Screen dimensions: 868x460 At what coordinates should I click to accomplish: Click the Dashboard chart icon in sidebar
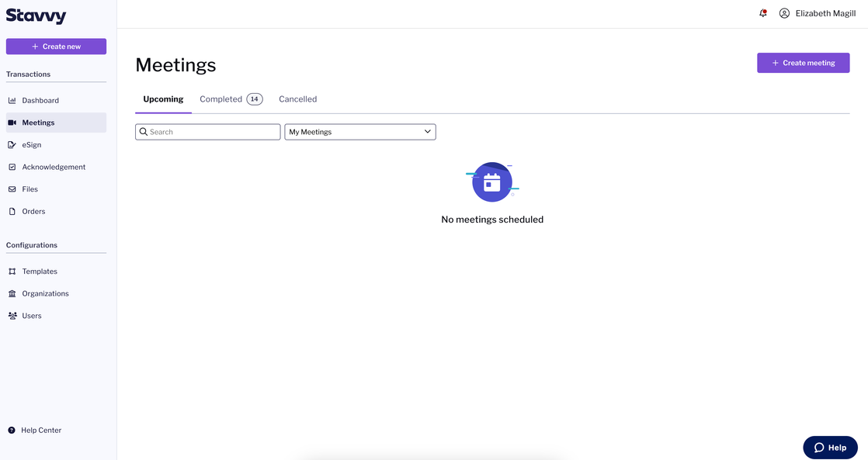[12, 101]
